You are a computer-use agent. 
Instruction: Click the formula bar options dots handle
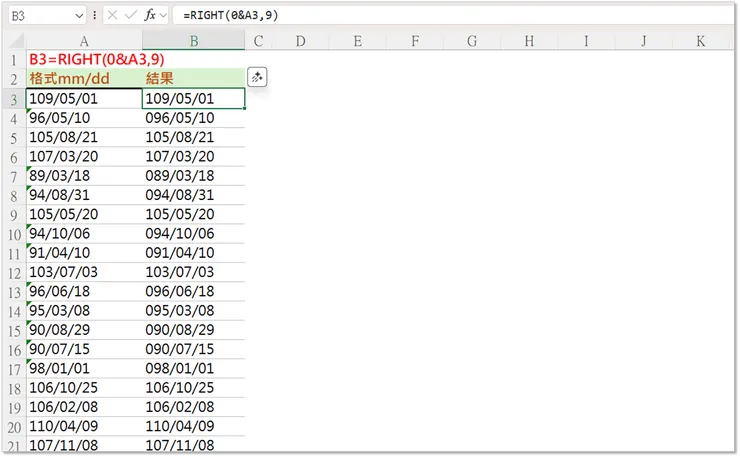tap(95, 16)
